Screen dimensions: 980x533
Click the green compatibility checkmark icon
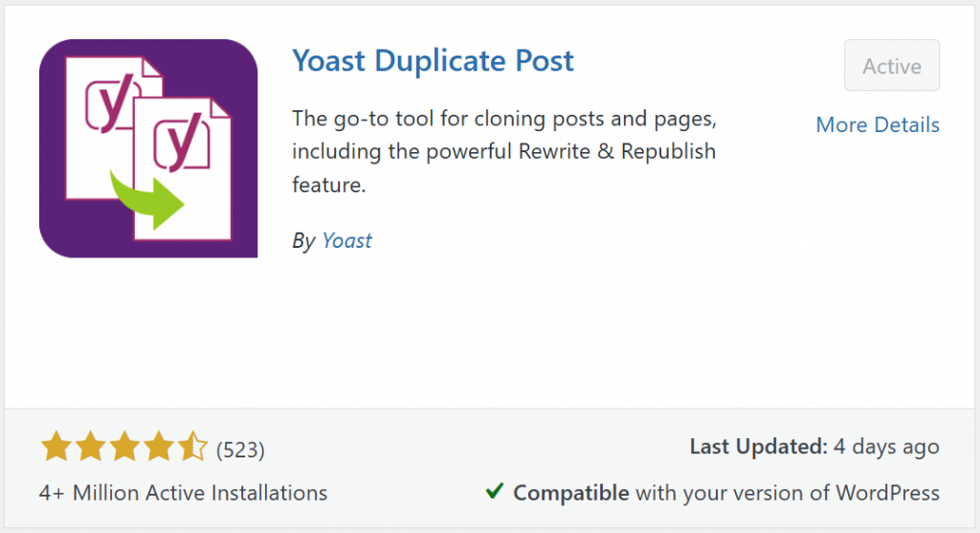pyautogui.click(x=495, y=491)
